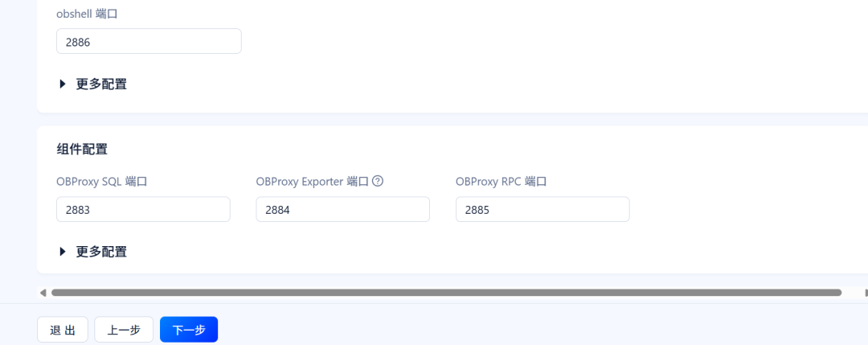Image resolution: width=868 pixels, height=345 pixels.
Task: Click into the OBProxy RPC port field (2885)
Action: click(x=542, y=209)
